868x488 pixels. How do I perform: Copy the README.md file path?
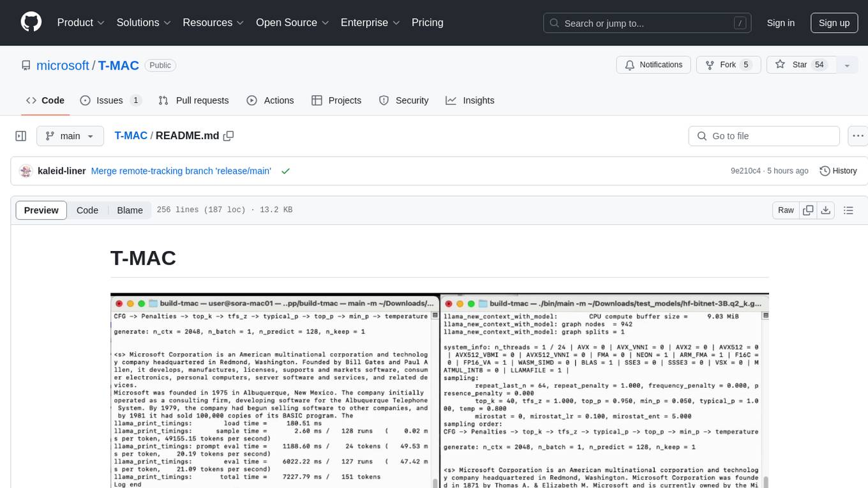click(228, 135)
